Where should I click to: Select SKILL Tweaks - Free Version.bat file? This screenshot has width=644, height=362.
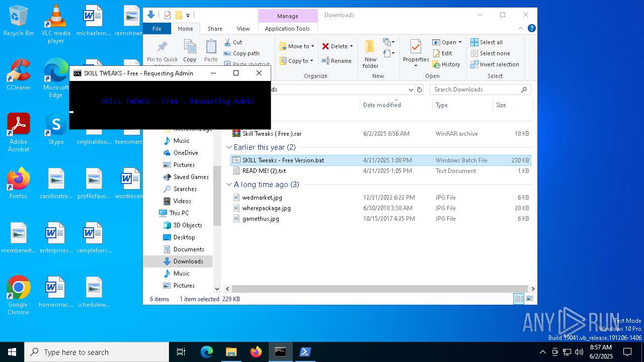[x=380, y=160]
